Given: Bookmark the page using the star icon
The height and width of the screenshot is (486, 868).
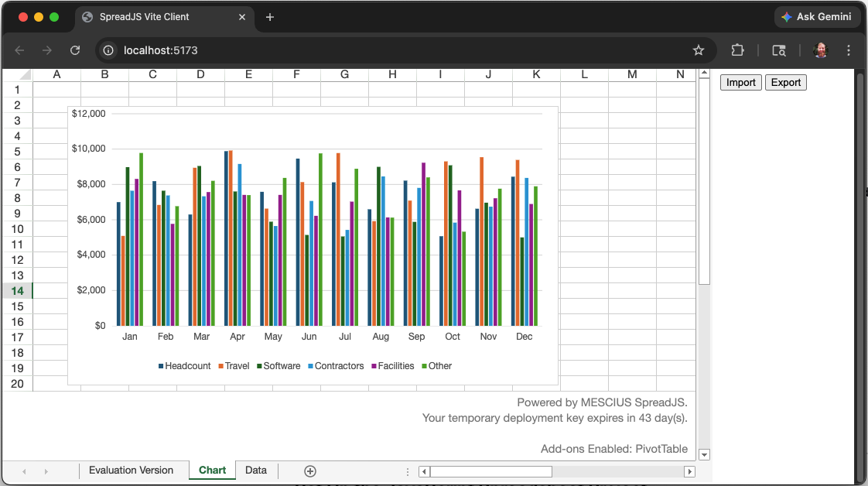Looking at the screenshot, I should tap(699, 50).
